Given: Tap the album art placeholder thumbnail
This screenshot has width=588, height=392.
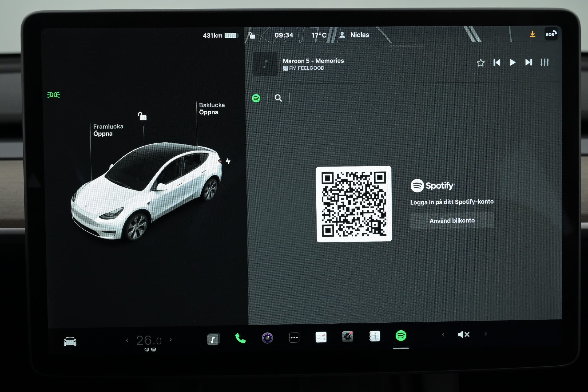Looking at the screenshot, I should (265, 64).
